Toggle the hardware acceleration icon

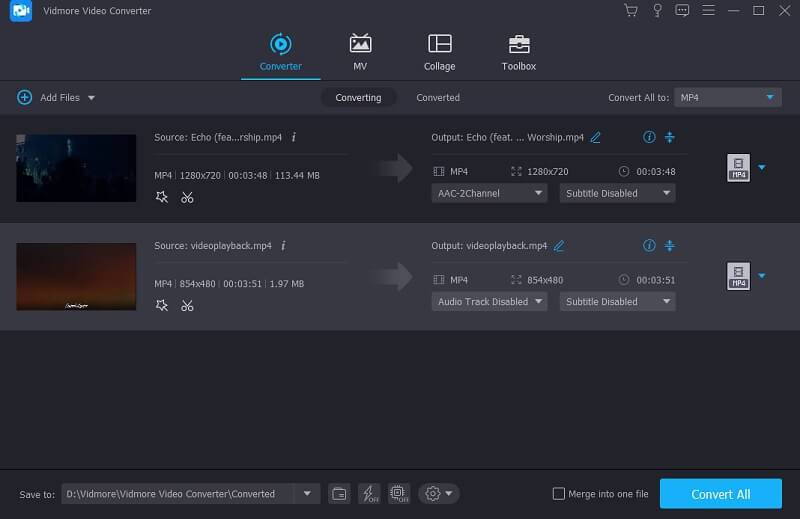click(x=368, y=493)
